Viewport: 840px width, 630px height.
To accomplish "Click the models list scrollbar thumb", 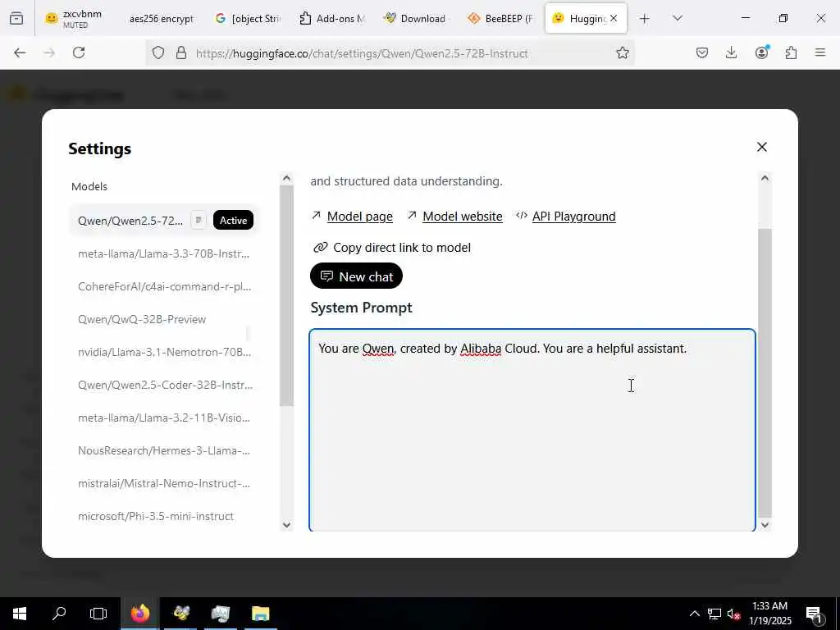I will (286, 295).
